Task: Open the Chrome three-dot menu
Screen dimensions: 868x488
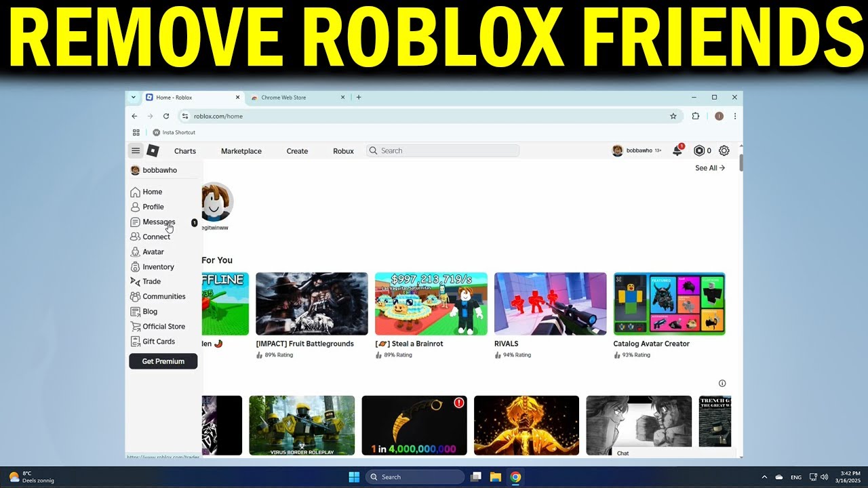Action: (735, 116)
